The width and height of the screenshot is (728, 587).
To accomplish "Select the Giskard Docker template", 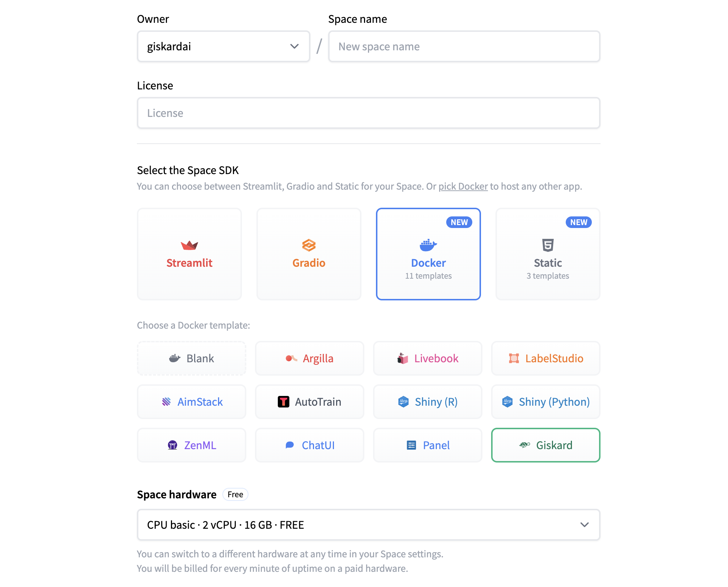I will click(545, 445).
